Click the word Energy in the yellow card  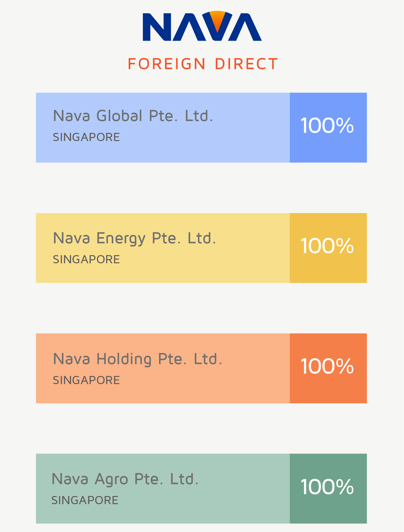pos(121,239)
